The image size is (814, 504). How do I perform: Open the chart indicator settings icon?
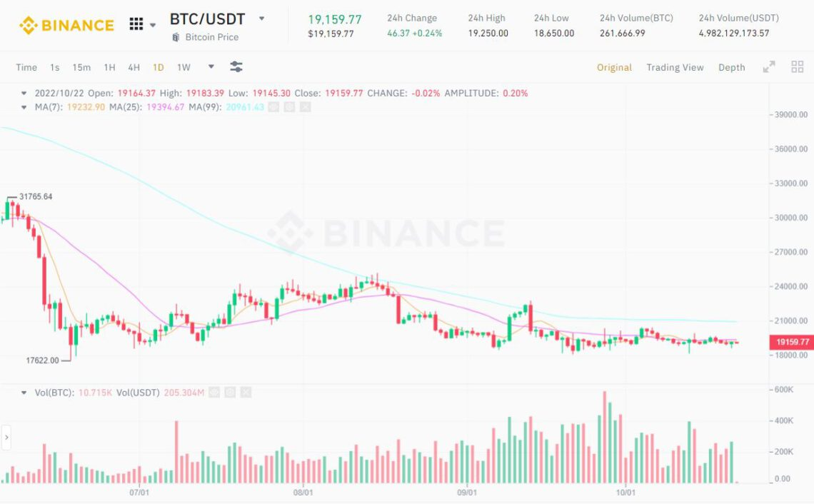pyautogui.click(x=236, y=67)
